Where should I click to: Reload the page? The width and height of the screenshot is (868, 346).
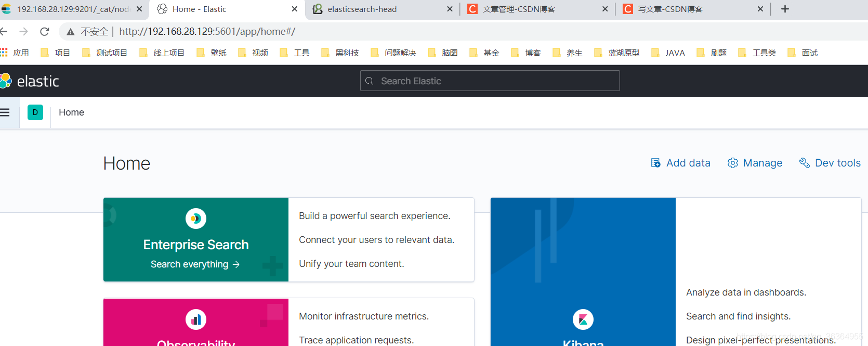[x=45, y=32]
